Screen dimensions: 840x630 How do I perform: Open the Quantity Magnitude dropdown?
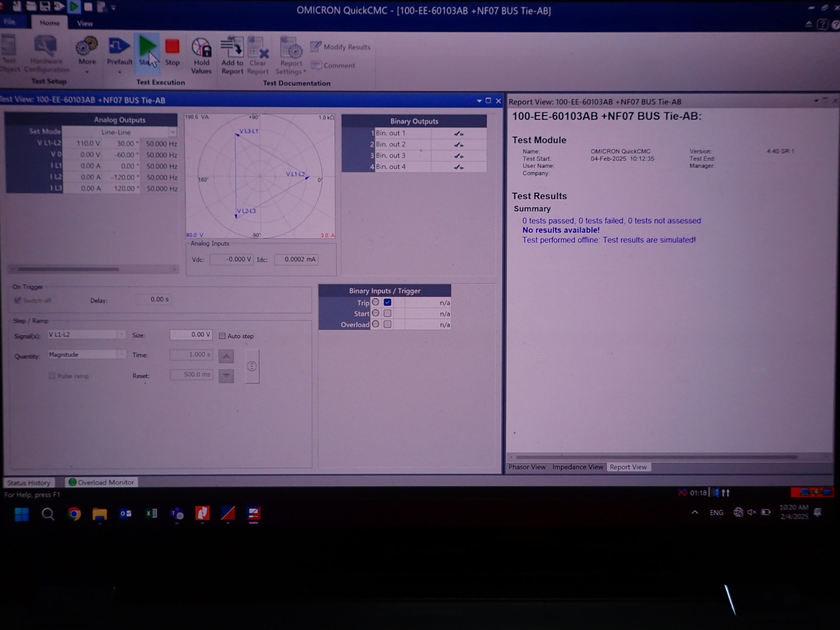pos(121,355)
